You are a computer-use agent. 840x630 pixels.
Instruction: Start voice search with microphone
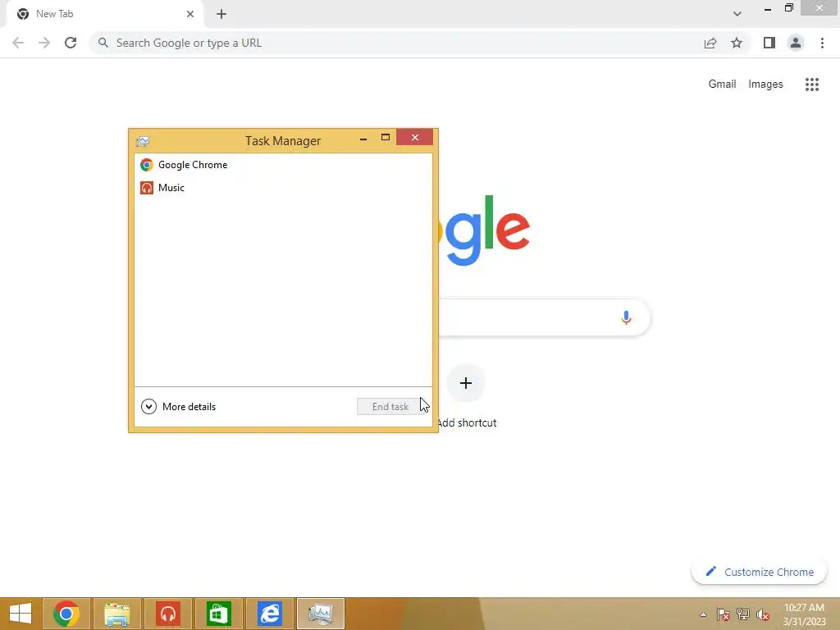click(626, 317)
